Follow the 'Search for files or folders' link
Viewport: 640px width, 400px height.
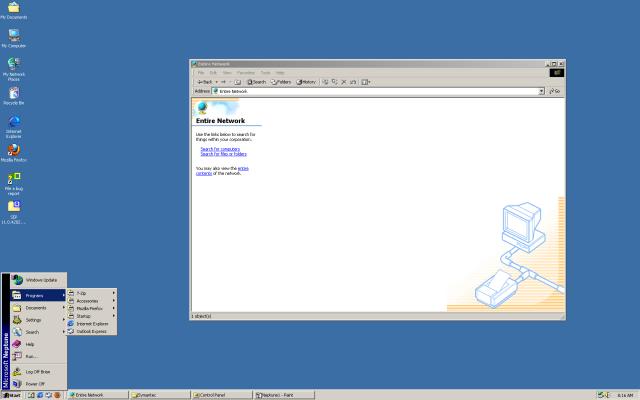tap(223, 154)
